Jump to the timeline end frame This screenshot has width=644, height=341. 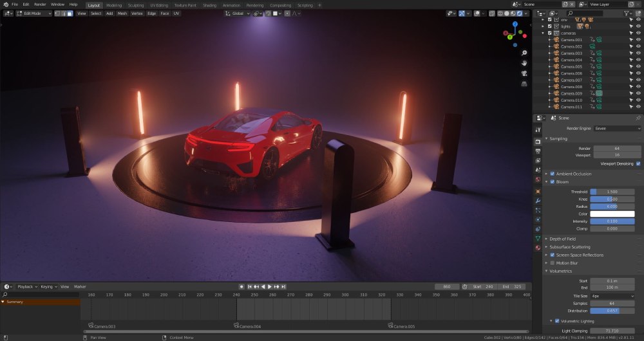tap(283, 287)
